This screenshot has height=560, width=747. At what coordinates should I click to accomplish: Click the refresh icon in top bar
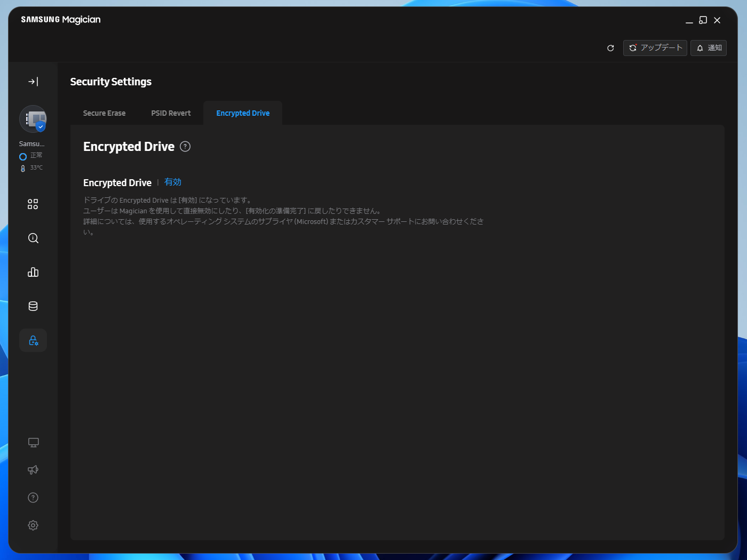(x=610, y=48)
